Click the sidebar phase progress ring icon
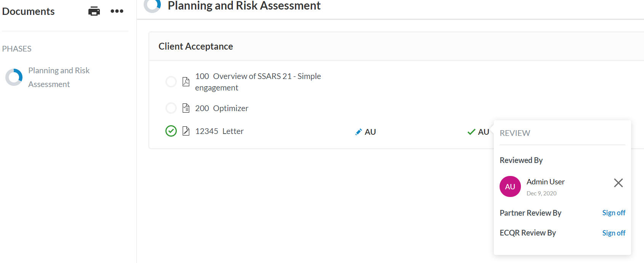Viewport: 644px width, 263px height. tap(14, 77)
